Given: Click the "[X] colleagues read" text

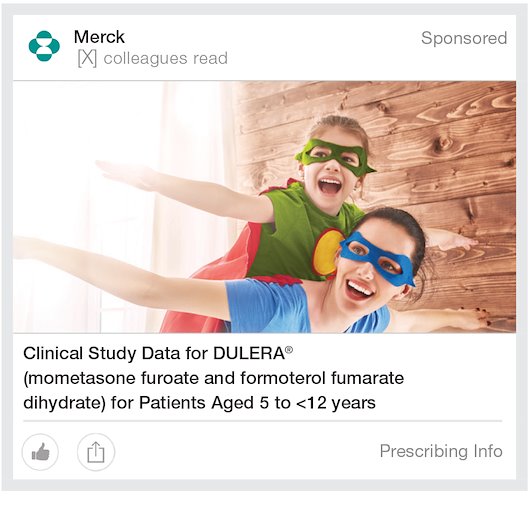Looking at the screenshot, I should [x=153, y=59].
